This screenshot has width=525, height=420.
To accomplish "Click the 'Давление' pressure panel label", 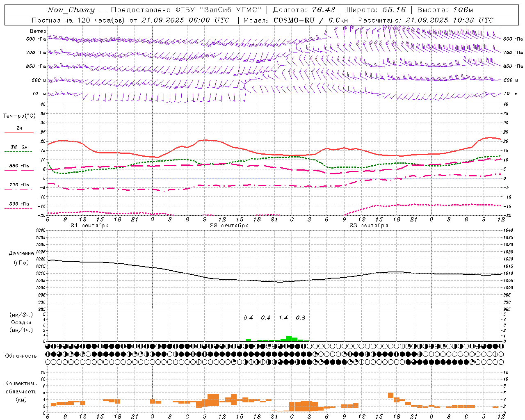I will (21, 253).
